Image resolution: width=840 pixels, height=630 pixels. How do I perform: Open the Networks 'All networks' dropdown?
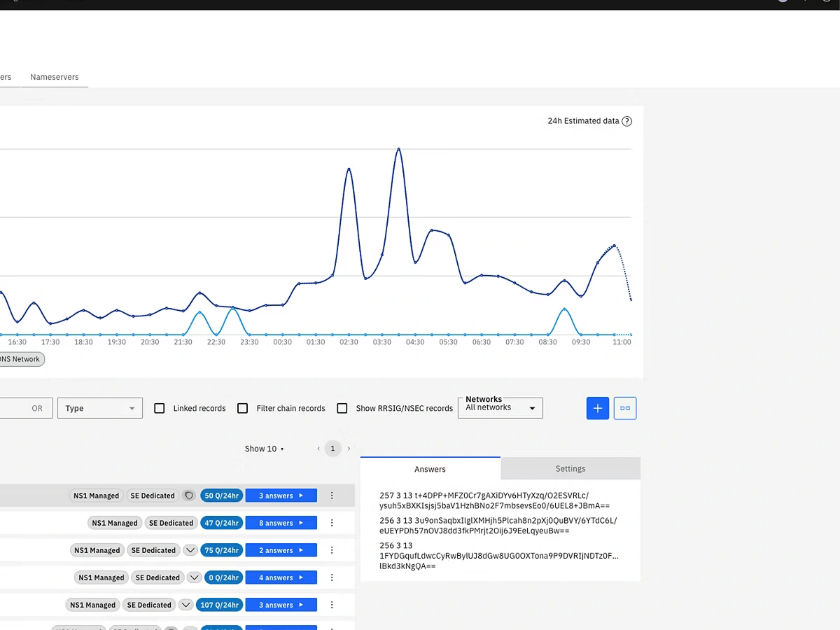[500, 408]
